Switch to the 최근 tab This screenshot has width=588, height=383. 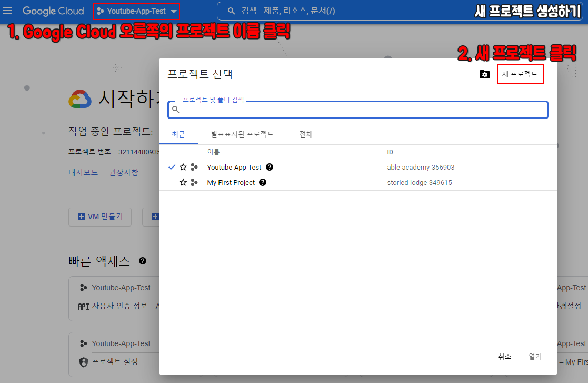pos(178,134)
